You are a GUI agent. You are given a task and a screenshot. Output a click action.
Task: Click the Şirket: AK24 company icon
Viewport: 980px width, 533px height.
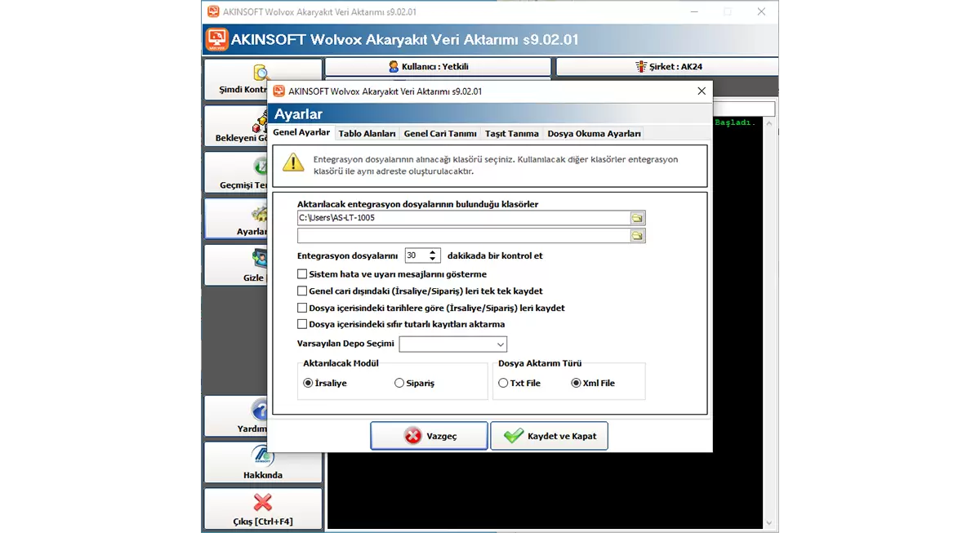(x=641, y=67)
